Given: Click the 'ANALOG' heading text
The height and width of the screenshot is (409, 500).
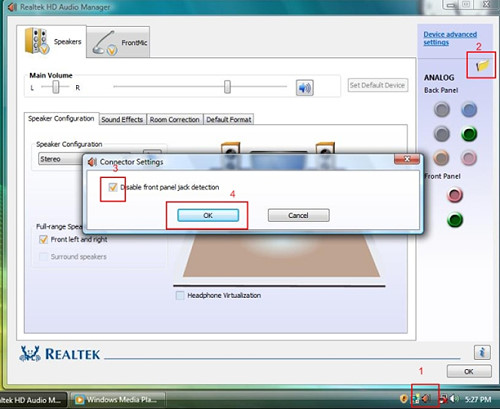Looking at the screenshot, I should click(x=439, y=78).
